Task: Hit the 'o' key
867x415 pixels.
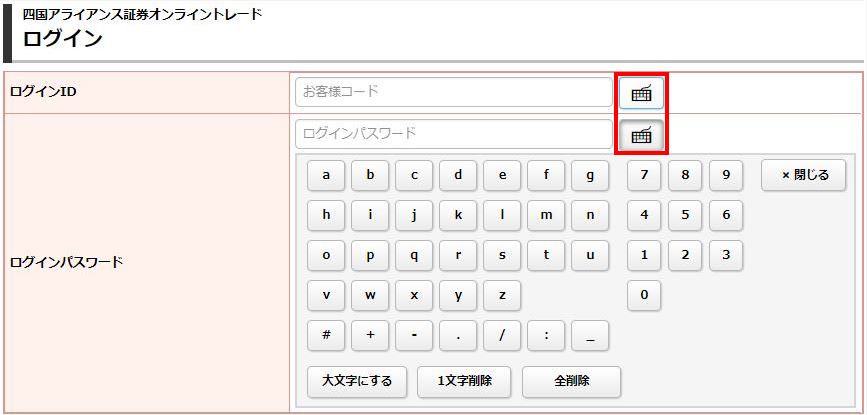Action: [x=326, y=255]
